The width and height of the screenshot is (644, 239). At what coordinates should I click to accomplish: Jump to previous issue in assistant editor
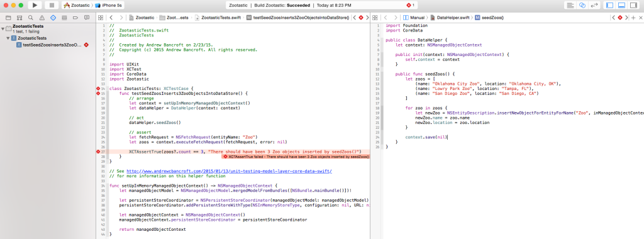coord(614,18)
